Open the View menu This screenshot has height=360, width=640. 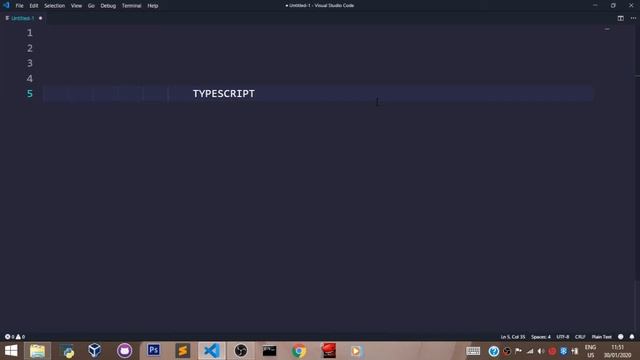76,6
